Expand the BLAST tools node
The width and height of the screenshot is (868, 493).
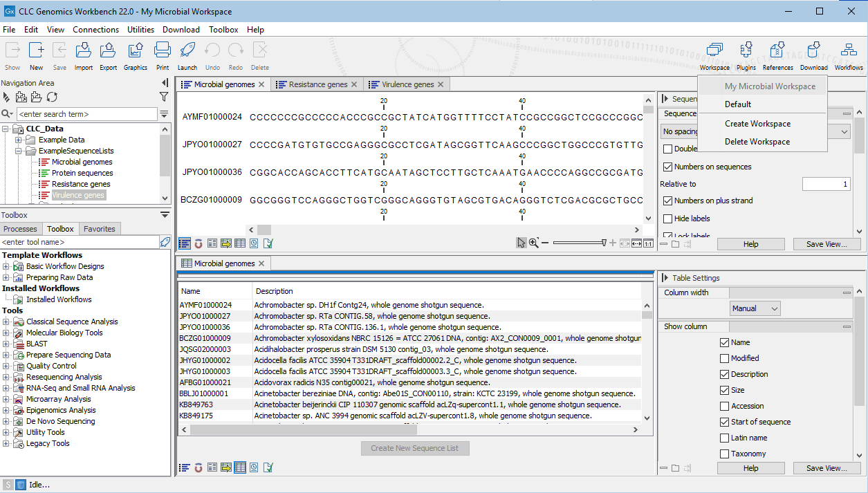tap(5, 344)
